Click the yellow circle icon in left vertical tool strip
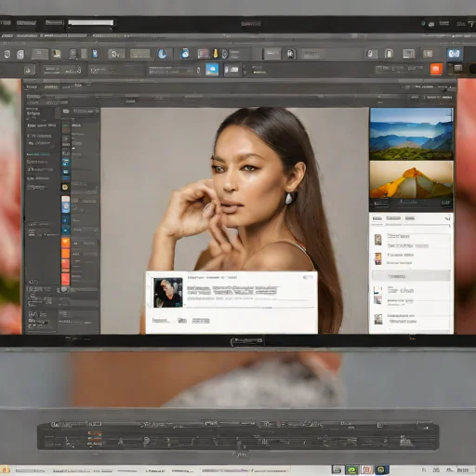Screen dimensions: 476x476 click(x=65, y=187)
